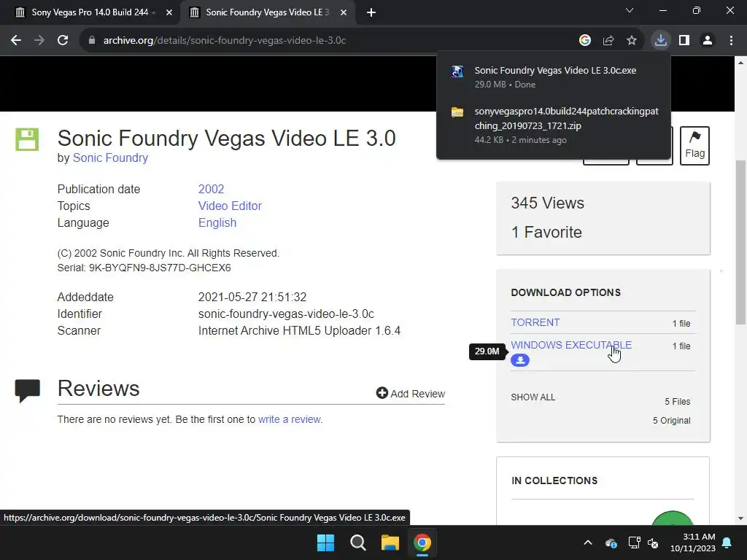Image resolution: width=747 pixels, height=560 pixels.
Task: Open downloaded sonyvegaspro14.0build244 zip file
Action: [566, 119]
